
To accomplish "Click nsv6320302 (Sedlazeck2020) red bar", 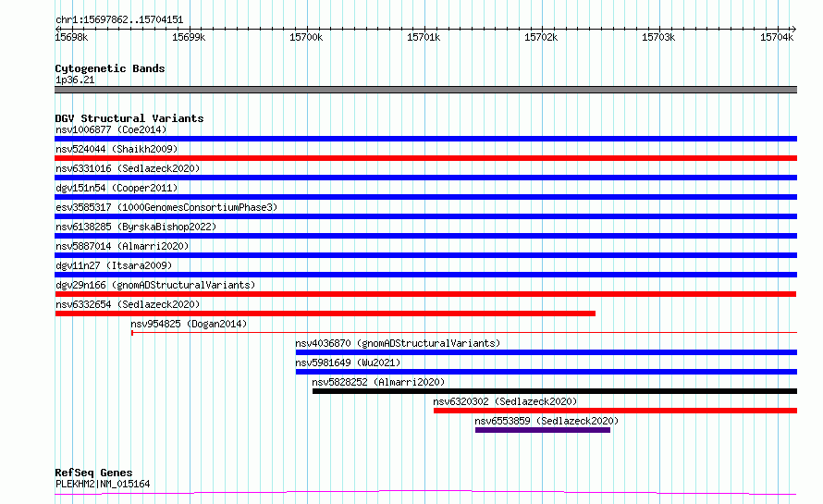I will click(x=615, y=411).
